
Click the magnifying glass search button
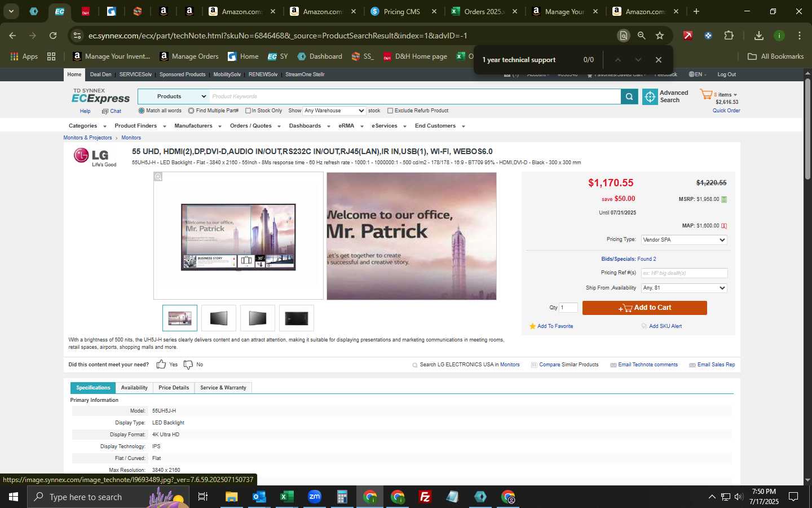click(x=629, y=97)
